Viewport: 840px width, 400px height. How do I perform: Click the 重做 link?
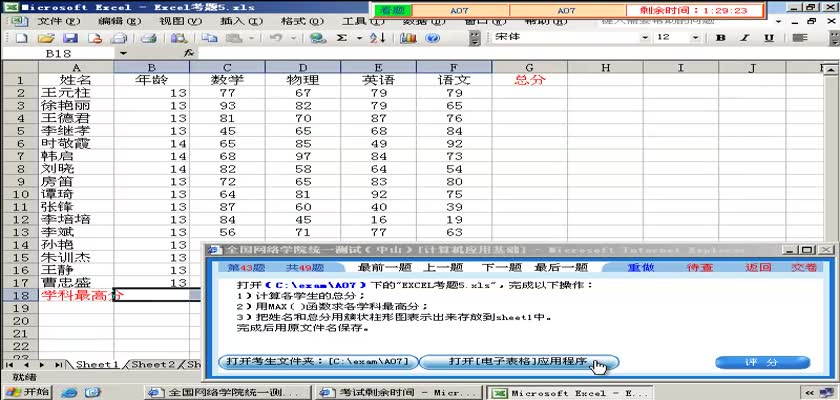641,267
